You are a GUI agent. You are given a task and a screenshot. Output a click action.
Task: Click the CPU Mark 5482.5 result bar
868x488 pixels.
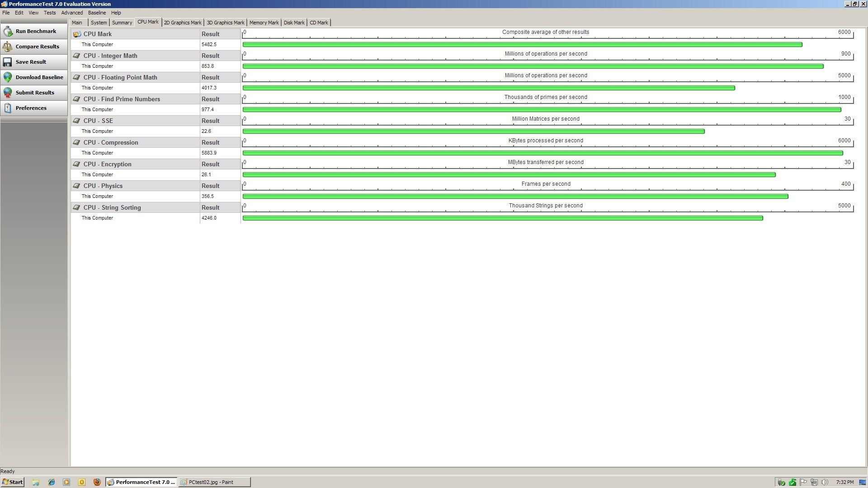click(x=523, y=45)
